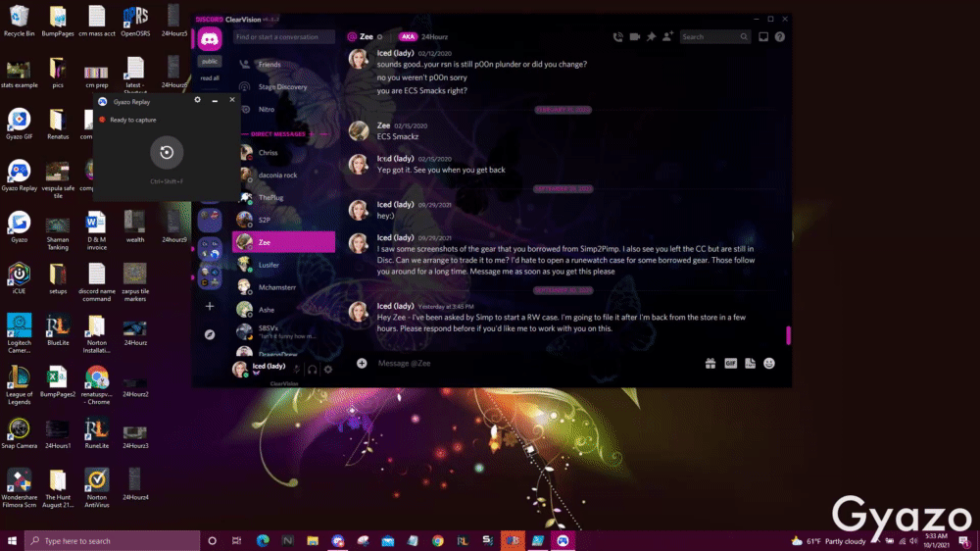Open Discord home button
Viewport: 980px width, 551px height.
coord(210,39)
